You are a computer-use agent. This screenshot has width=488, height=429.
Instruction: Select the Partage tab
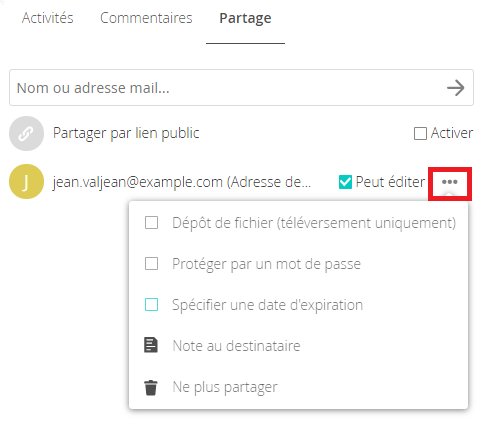point(245,19)
